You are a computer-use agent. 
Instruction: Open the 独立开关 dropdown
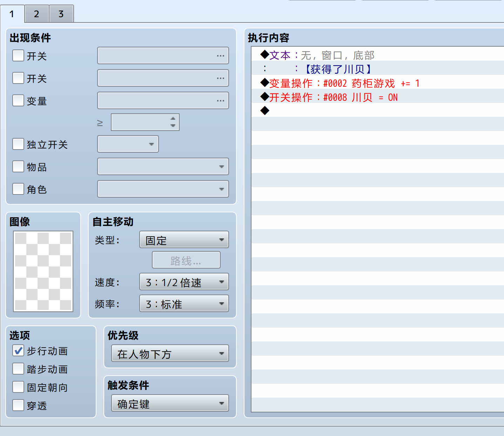[128, 144]
